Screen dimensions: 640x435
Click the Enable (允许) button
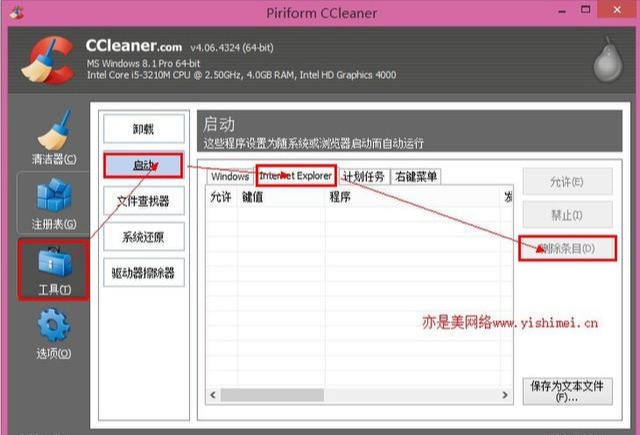point(567,182)
